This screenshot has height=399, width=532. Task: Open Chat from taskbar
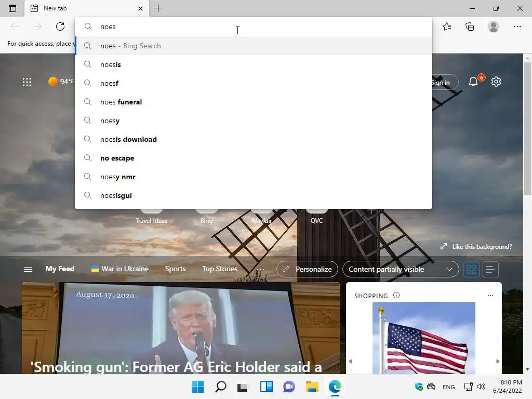point(289,387)
